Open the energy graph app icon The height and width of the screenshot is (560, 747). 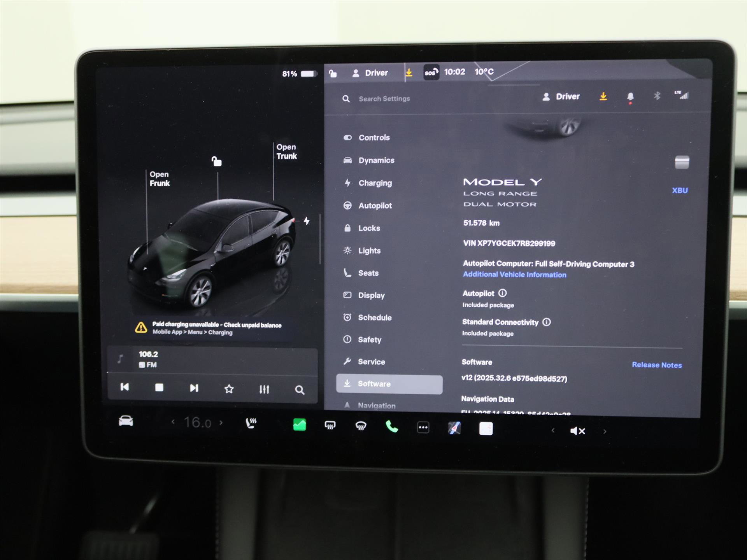pos(299,425)
